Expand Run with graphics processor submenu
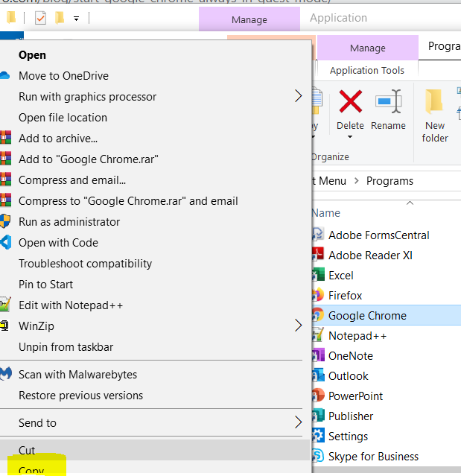 pos(298,96)
